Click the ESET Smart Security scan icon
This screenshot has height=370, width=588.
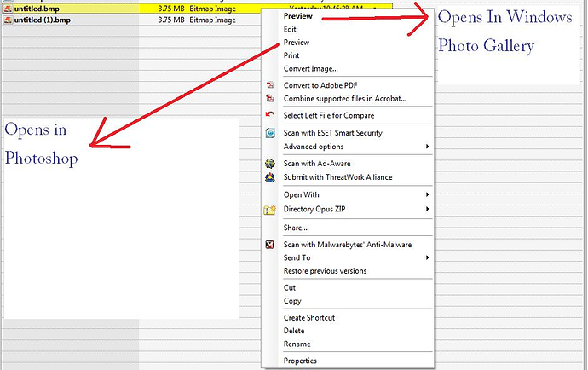pyautogui.click(x=269, y=133)
